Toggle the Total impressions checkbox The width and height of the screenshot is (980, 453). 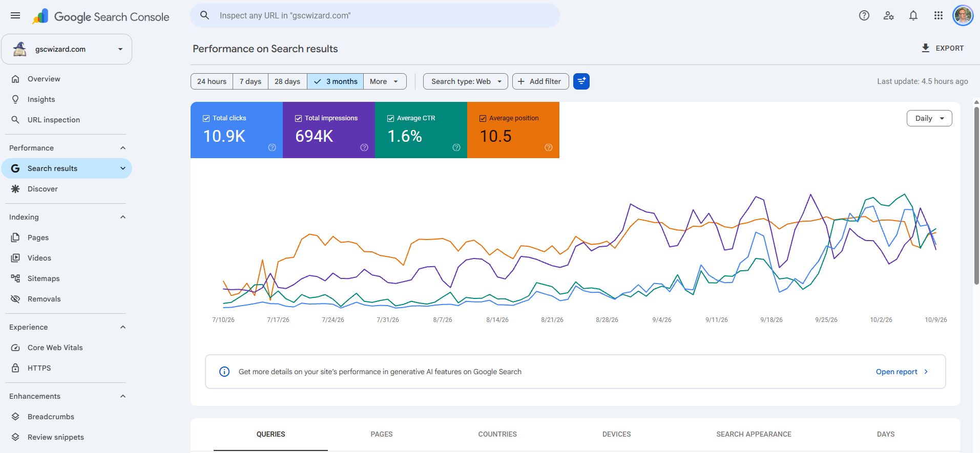[298, 118]
